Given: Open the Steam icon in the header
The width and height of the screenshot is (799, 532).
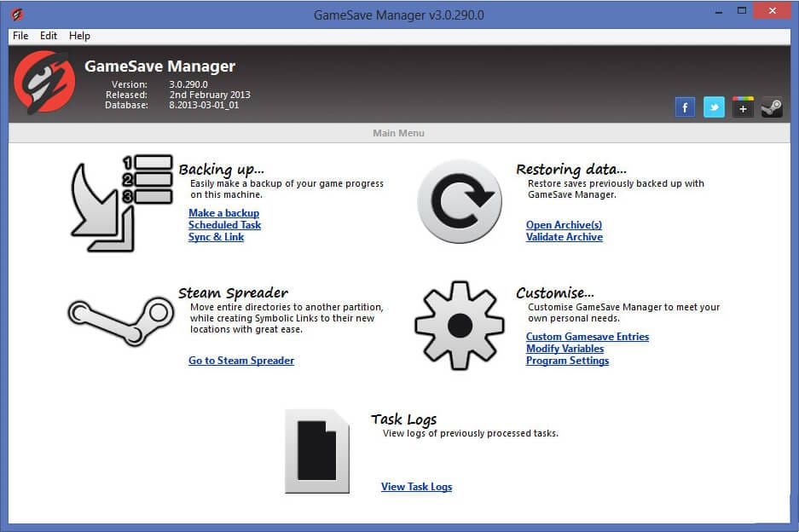Looking at the screenshot, I should (x=772, y=107).
